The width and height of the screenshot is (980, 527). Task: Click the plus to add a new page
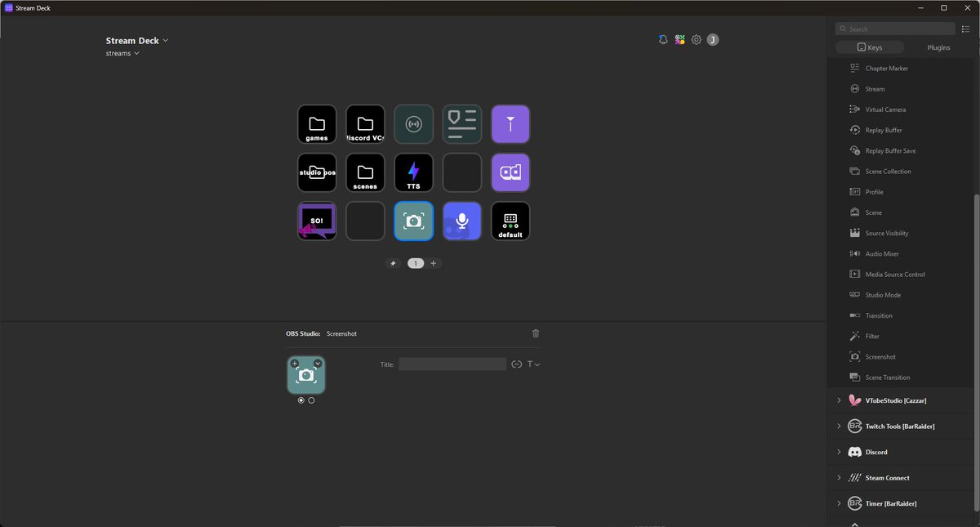click(x=434, y=263)
